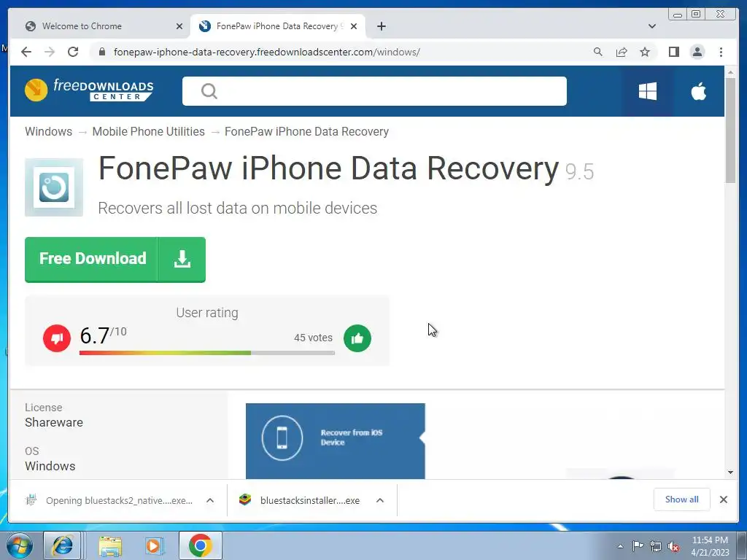
Task: Open Windows Media Player from taskbar
Action: (x=153, y=545)
